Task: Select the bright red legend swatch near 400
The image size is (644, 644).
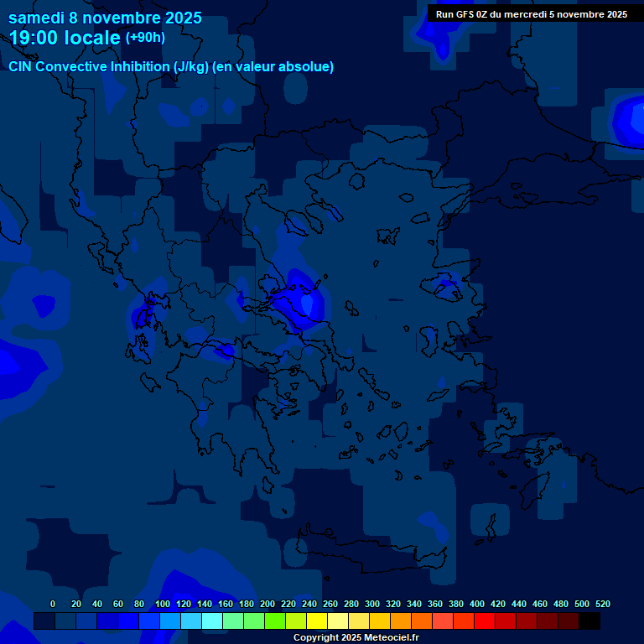Action: point(484,621)
